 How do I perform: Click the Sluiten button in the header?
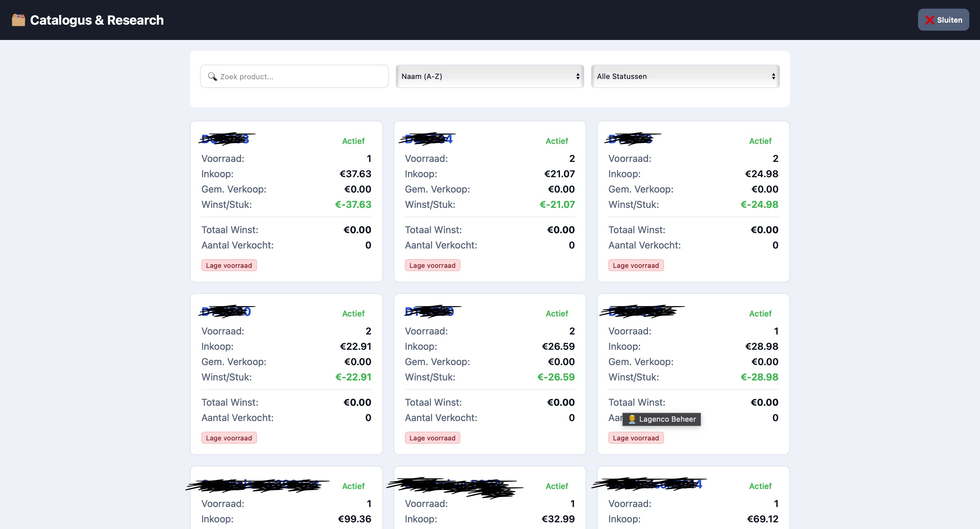943,20
